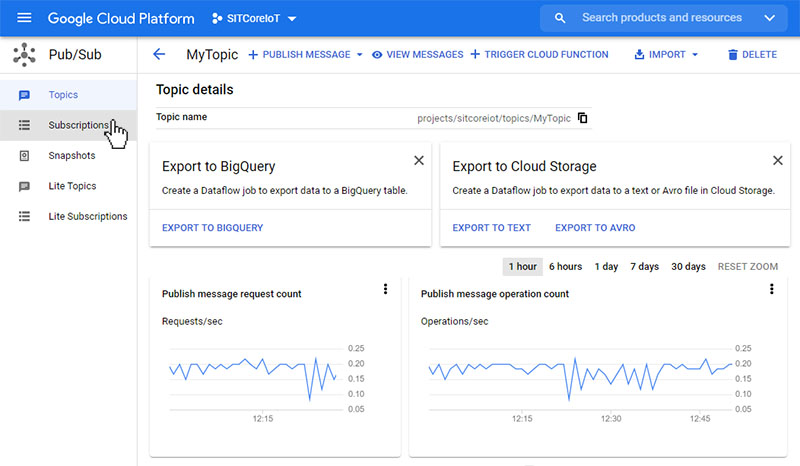Select the 1 day time range
The width and height of the screenshot is (800, 466).
(x=606, y=266)
